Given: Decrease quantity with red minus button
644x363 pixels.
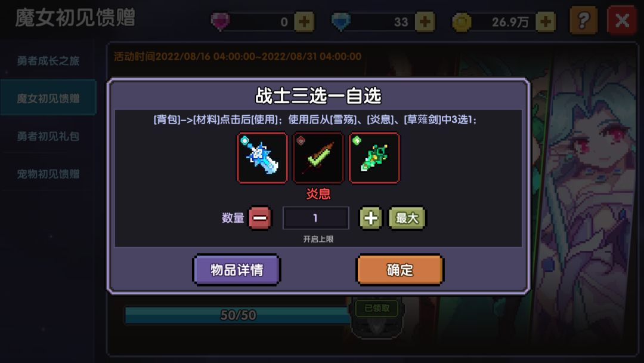Looking at the screenshot, I should pos(259,217).
